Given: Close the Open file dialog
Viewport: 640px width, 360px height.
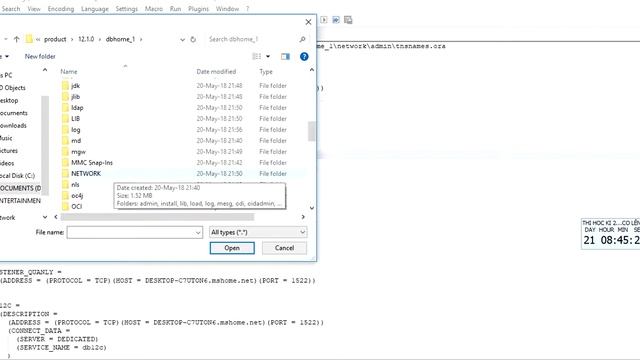Looking at the screenshot, I should pyautogui.click(x=309, y=22).
